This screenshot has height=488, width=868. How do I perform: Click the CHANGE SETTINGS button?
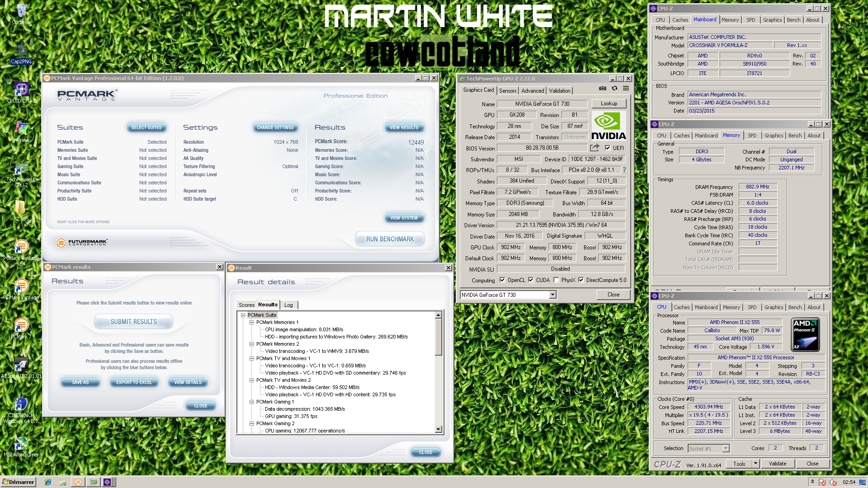[275, 128]
